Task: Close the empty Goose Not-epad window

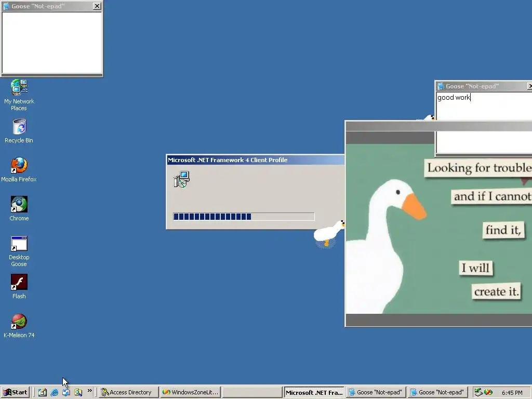Action: 97,6
